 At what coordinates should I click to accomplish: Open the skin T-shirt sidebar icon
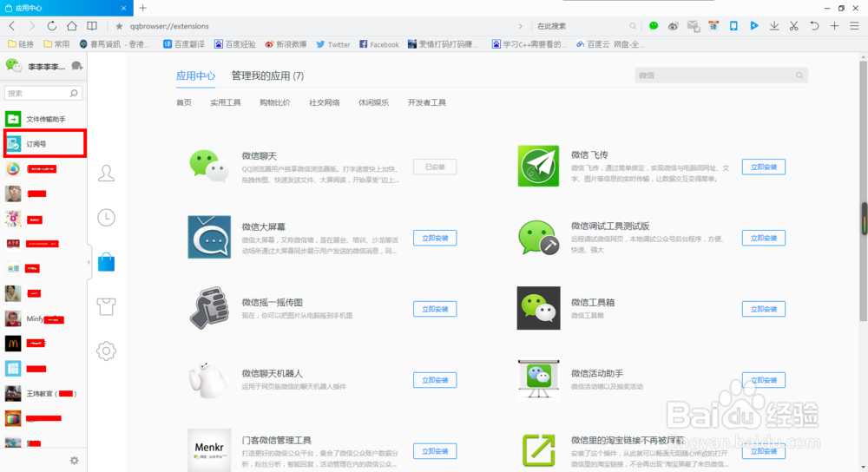point(106,306)
